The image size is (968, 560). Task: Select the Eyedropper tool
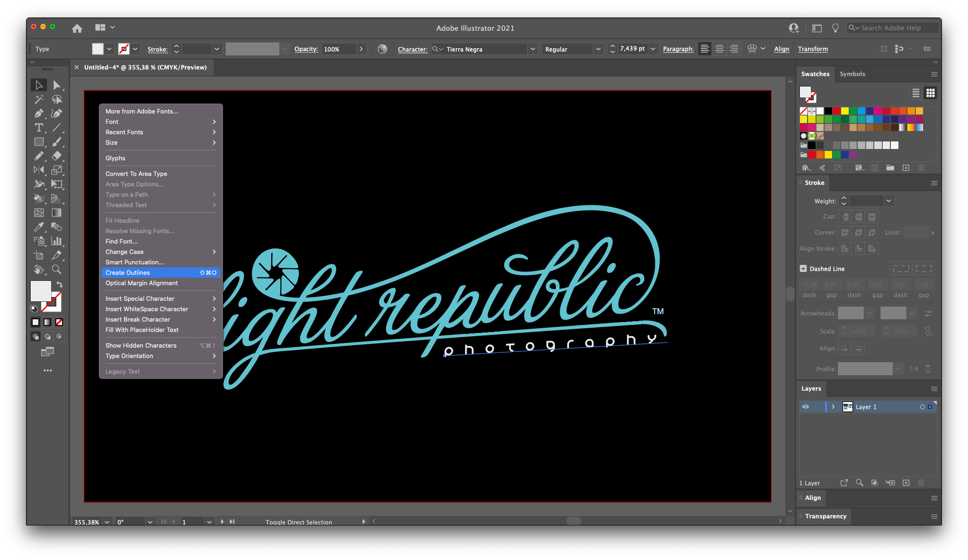click(x=39, y=227)
